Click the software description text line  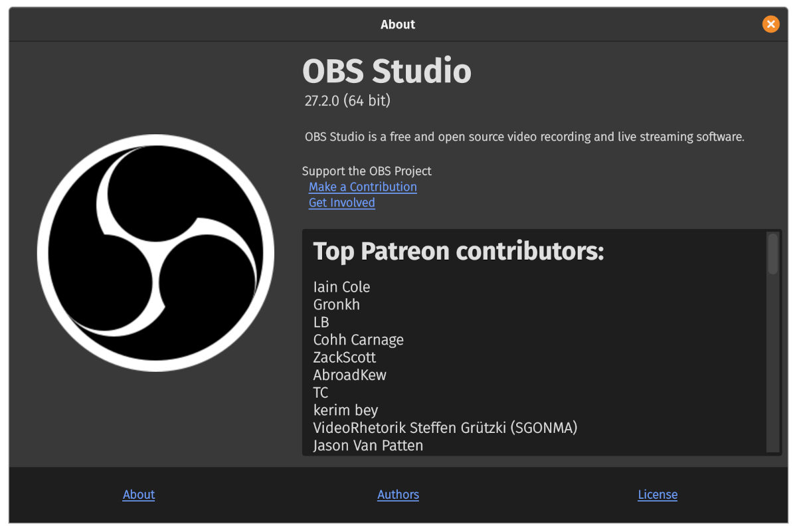[524, 137]
